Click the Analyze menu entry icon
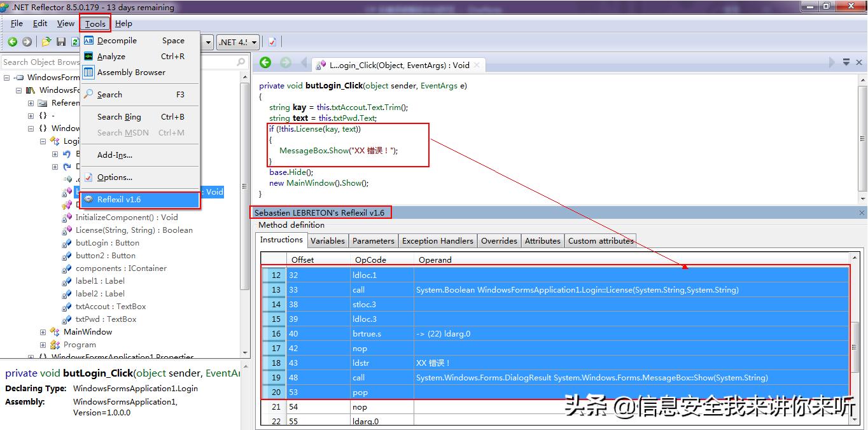868x430 pixels. (x=88, y=57)
